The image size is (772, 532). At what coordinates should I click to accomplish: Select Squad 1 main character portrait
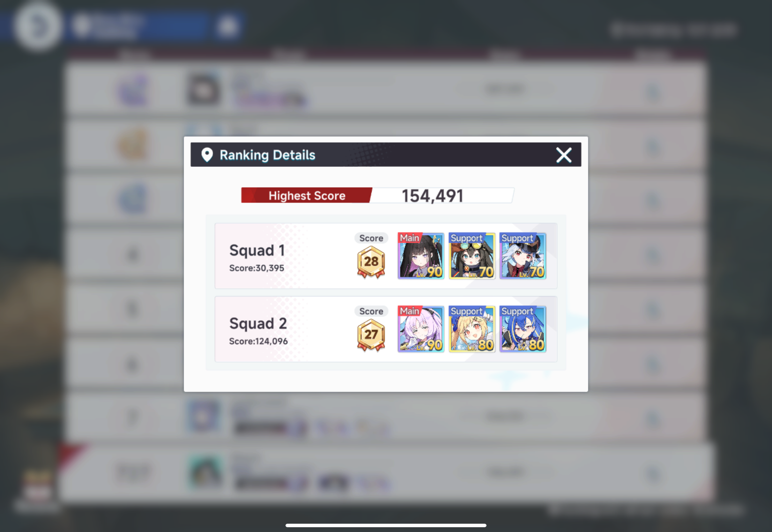[x=421, y=256]
